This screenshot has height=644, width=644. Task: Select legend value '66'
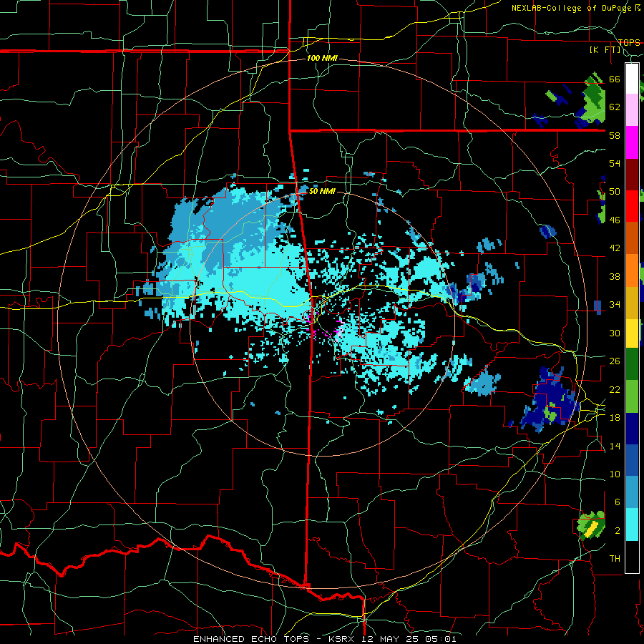click(615, 79)
